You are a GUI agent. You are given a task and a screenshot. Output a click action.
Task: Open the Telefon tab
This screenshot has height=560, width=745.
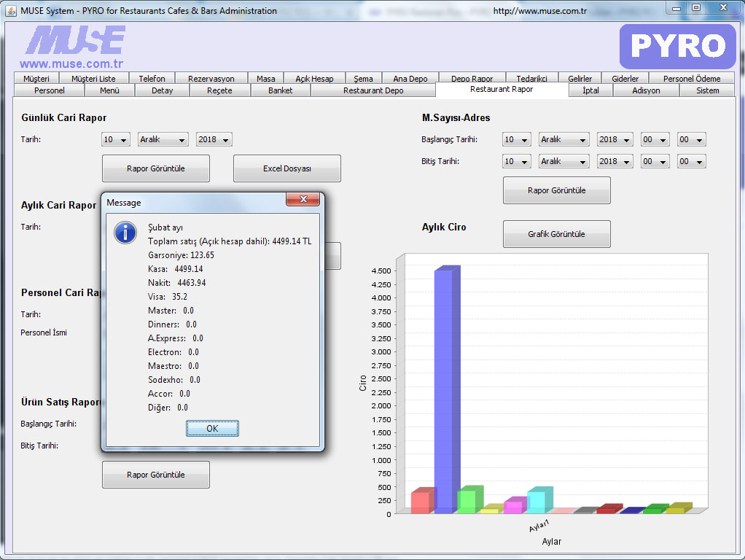152,79
